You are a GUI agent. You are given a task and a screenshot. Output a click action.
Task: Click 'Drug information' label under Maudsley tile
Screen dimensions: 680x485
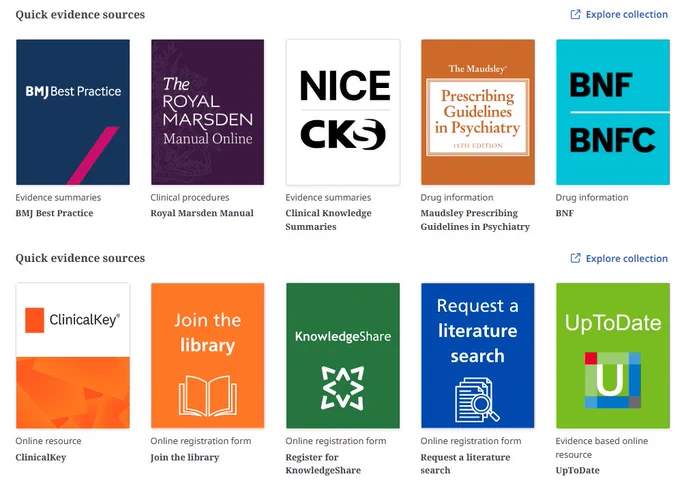(x=457, y=197)
